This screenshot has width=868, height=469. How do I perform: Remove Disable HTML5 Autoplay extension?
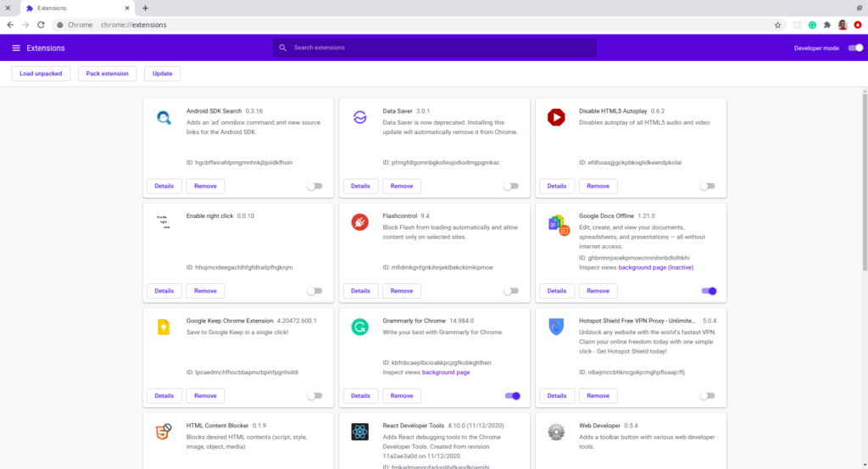(x=598, y=186)
